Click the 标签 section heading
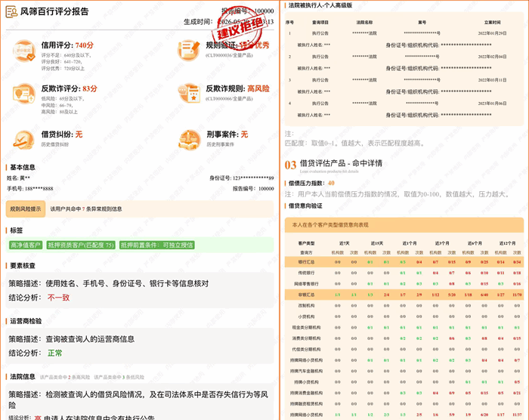The height and width of the screenshot is (420, 529). (x=17, y=230)
